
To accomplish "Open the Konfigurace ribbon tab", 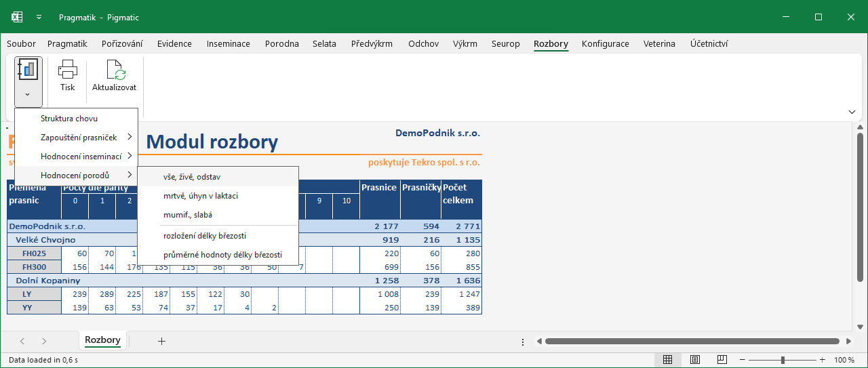I will click(606, 44).
